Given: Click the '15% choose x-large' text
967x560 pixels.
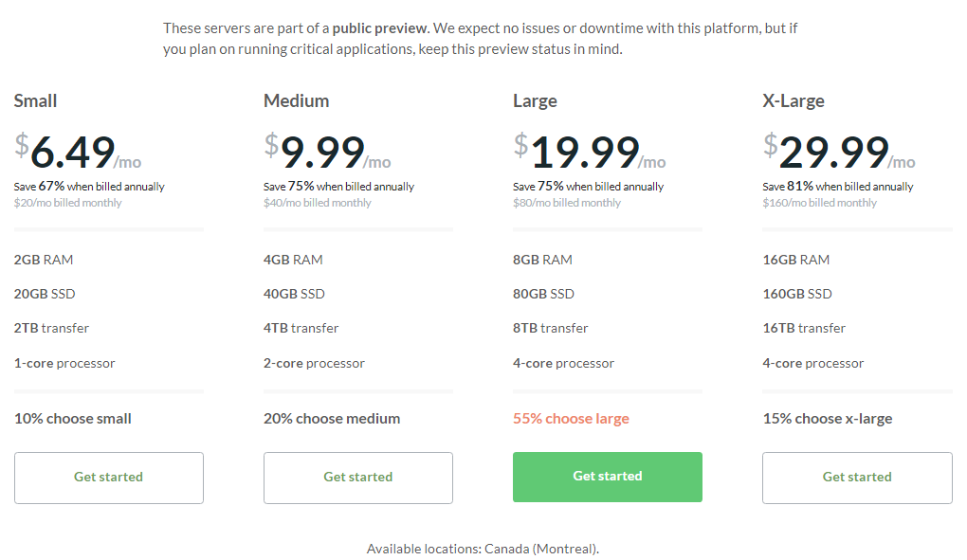Looking at the screenshot, I should 828,419.
